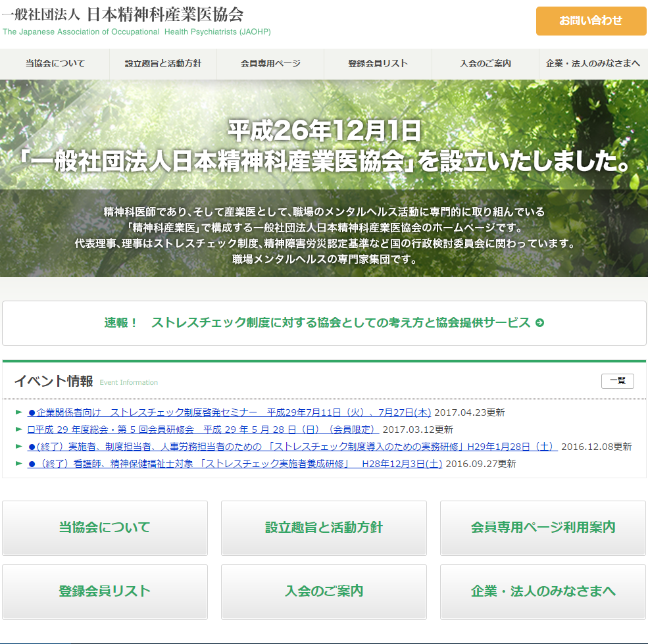This screenshot has width=648, height=644.
Task: Go to 登録会員リスト in top navigation
Action: pyautogui.click(x=378, y=64)
